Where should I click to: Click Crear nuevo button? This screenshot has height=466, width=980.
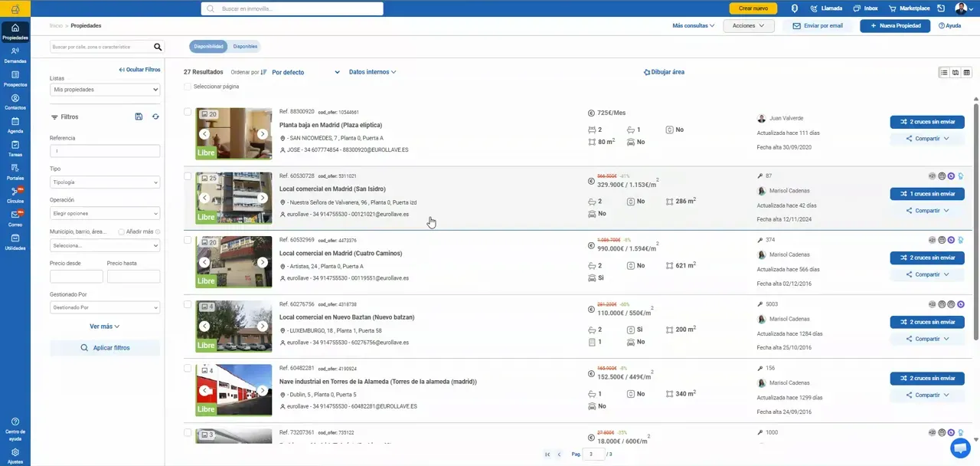click(x=753, y=8)
